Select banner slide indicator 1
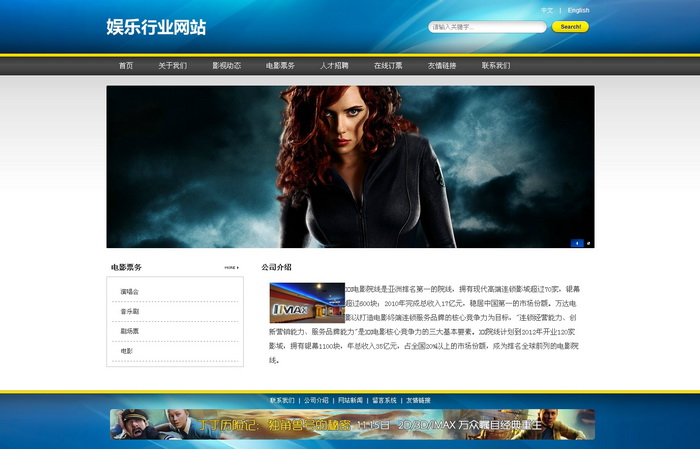700x449 pixels. pos(577,243)
